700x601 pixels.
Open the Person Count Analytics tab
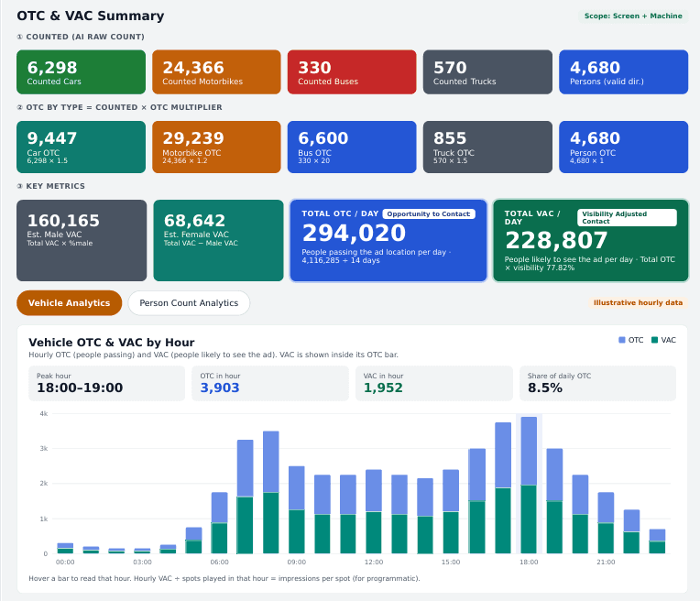[x=189, y=302]
